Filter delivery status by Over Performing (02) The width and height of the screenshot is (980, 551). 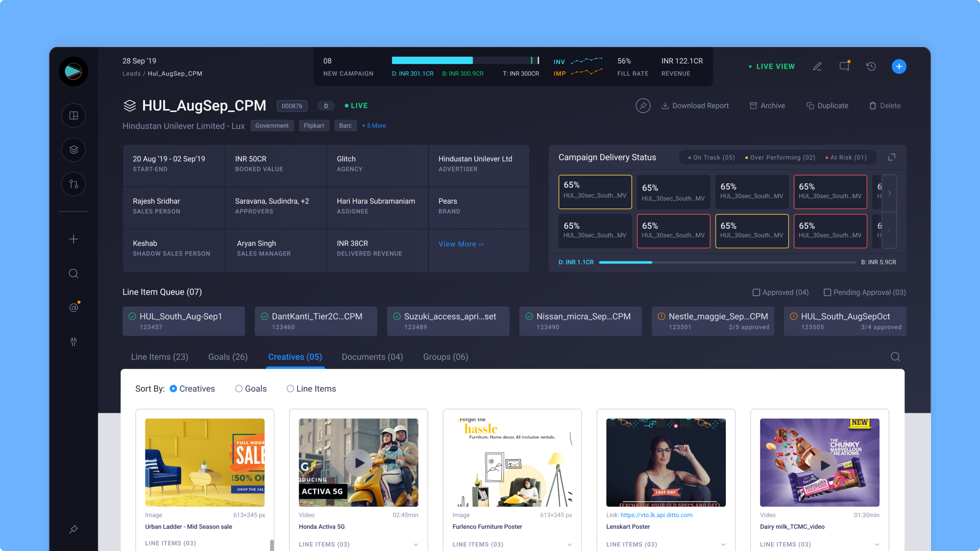(x=780, y=158)
